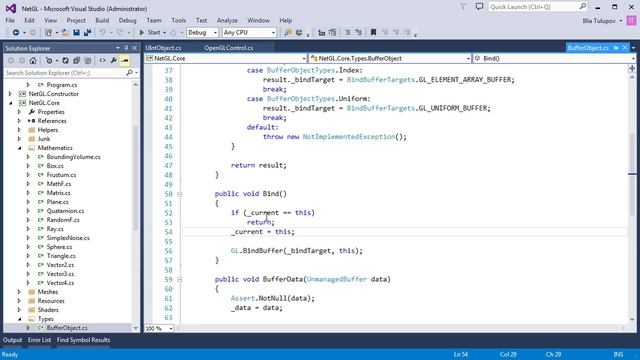The height and width of the screenshot is (360, 640).
Task: Expand the NetGL.Constructor project node
Action: point(10,94)
